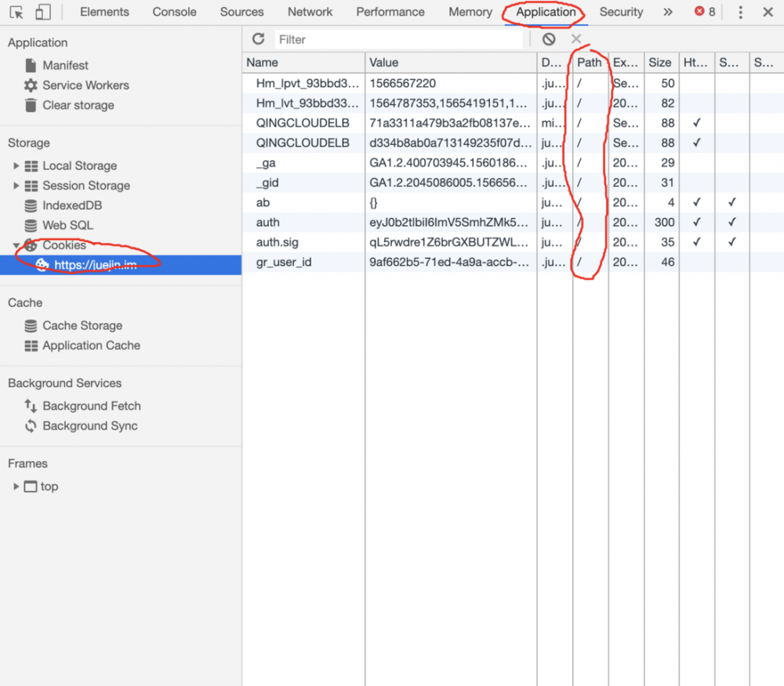Select the gr_user_id cookie name
This screenshot has width=784, height=686.
284,263
